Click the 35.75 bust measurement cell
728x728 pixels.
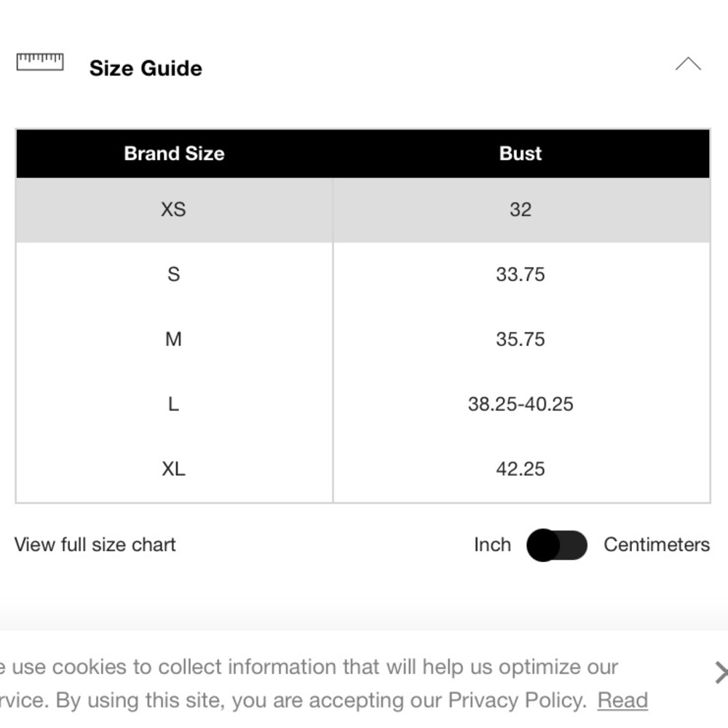tap(521, 339)
